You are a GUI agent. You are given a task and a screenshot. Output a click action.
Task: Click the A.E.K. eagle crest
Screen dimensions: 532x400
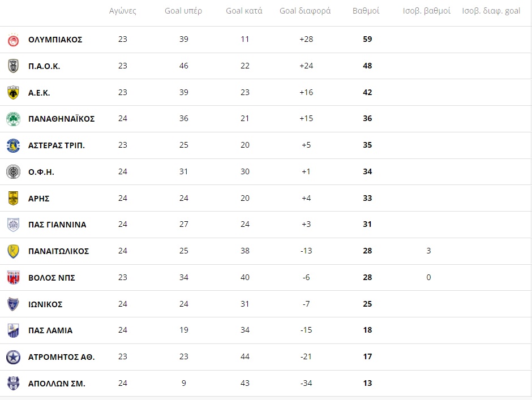click(x=13, y=93)
